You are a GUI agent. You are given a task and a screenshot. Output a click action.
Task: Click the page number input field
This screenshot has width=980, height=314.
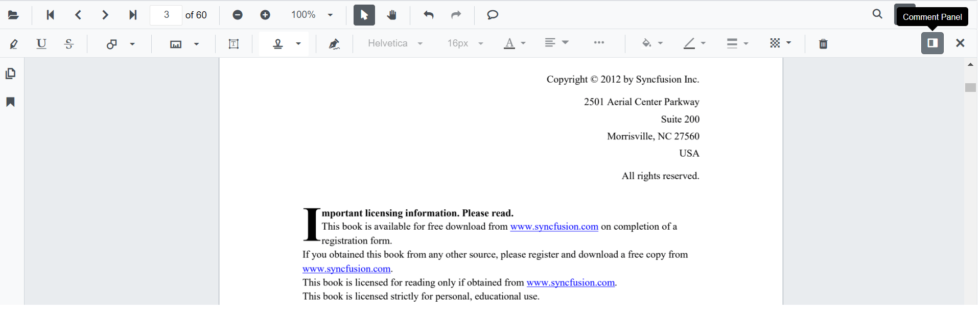[166, 15]
